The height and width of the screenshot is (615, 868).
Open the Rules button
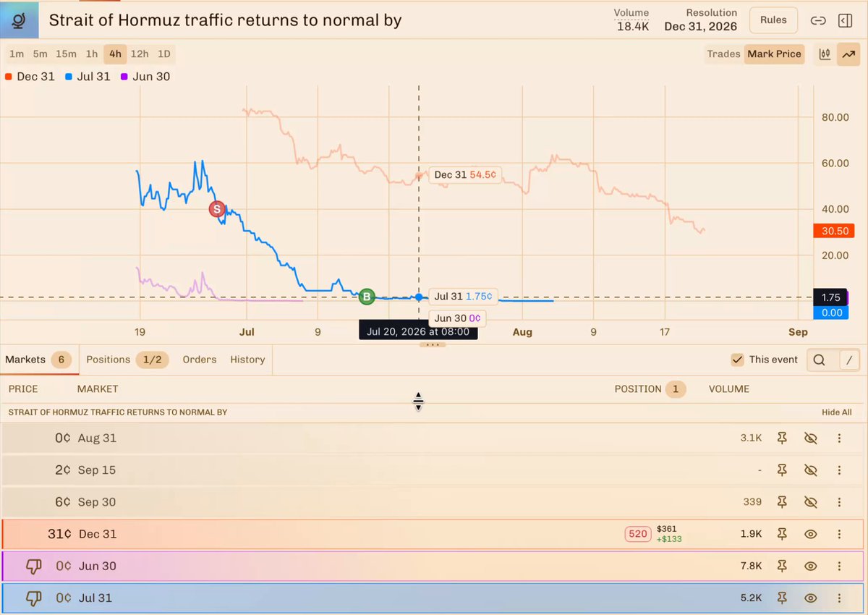click(x=773, y=20)
